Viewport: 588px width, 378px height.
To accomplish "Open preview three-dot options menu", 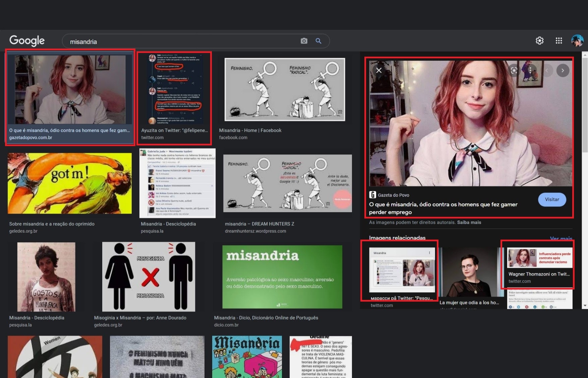I will pos(530,70).
